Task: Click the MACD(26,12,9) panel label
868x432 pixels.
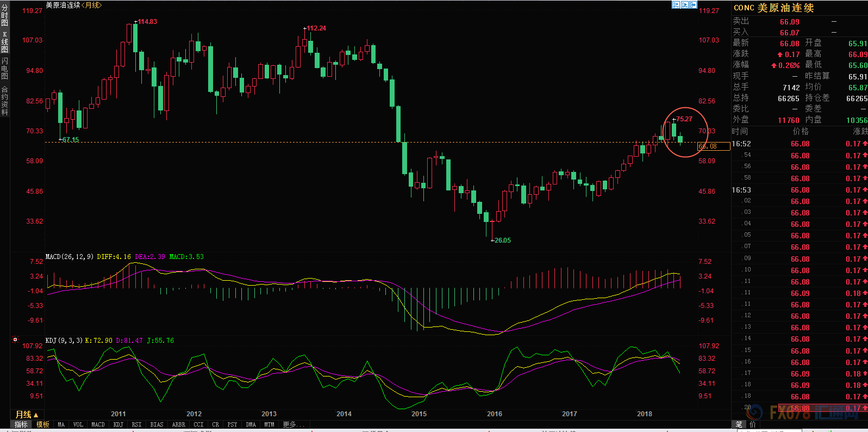Action: coord(70,256)
